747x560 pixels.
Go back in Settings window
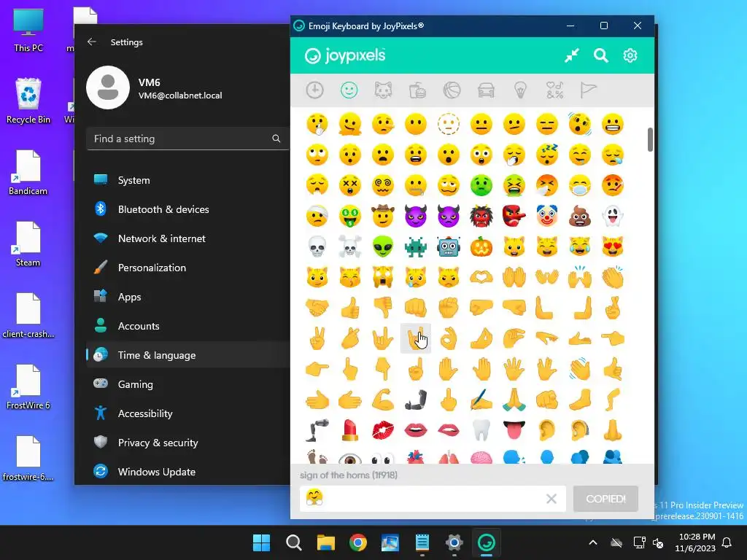coord(92,42)
